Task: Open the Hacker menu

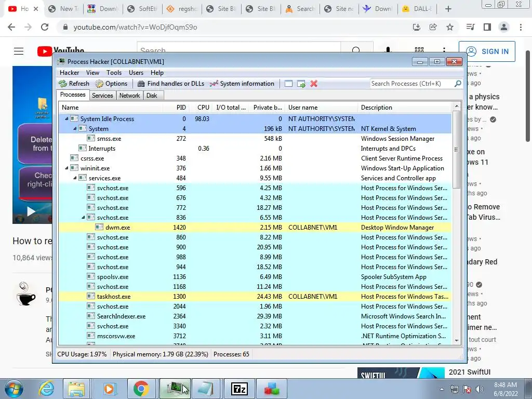Action: [x=69, y=73]
